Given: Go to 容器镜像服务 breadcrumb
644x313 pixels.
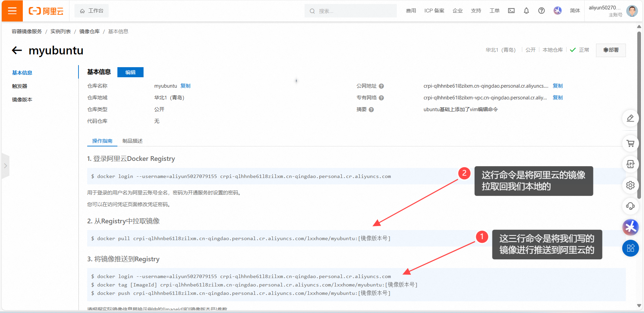Looking at the screenshot, I should [x=27, y=31].
